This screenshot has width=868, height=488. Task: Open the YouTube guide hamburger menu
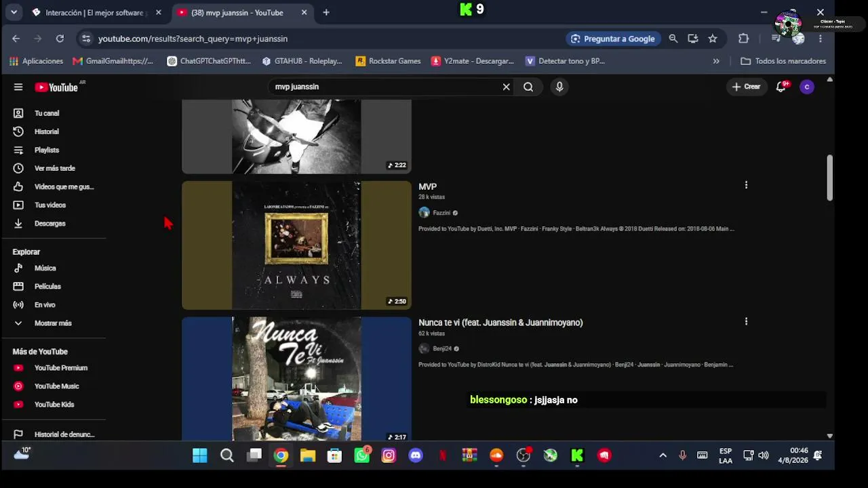click(x=18, y=87)
